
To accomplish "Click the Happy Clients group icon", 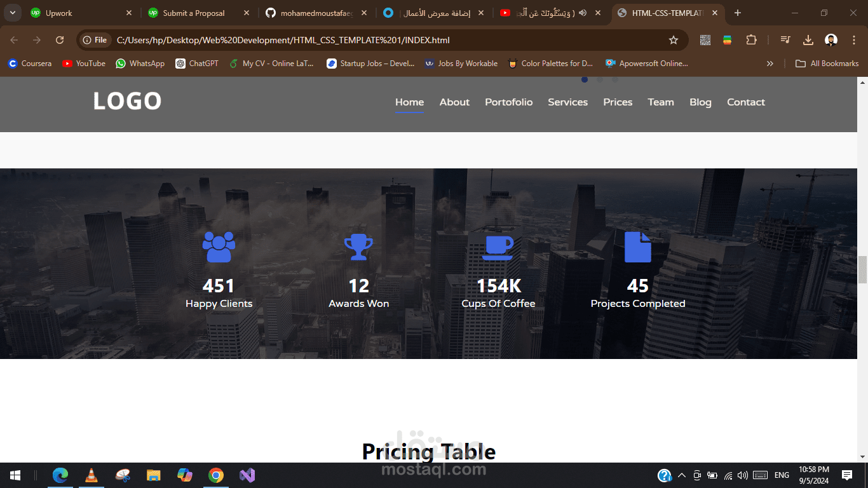I will [x=219, y=247].
